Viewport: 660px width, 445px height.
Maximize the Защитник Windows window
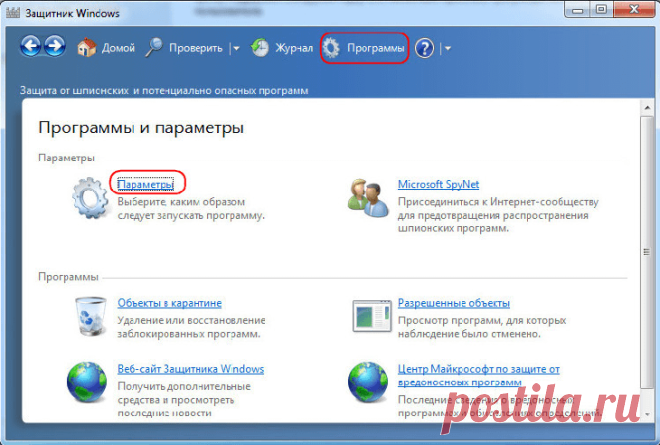[x=601, y=10]
